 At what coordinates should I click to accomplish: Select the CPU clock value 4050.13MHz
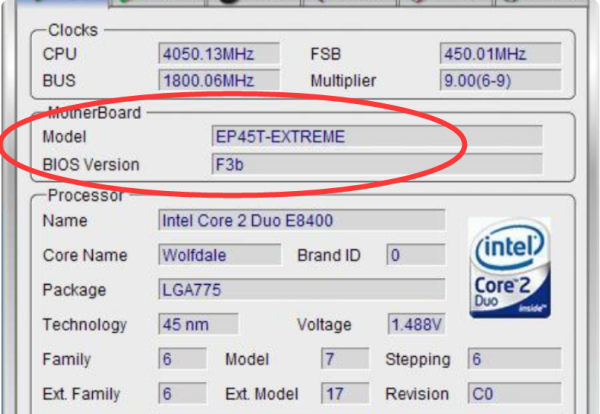(x=219, y=54)
